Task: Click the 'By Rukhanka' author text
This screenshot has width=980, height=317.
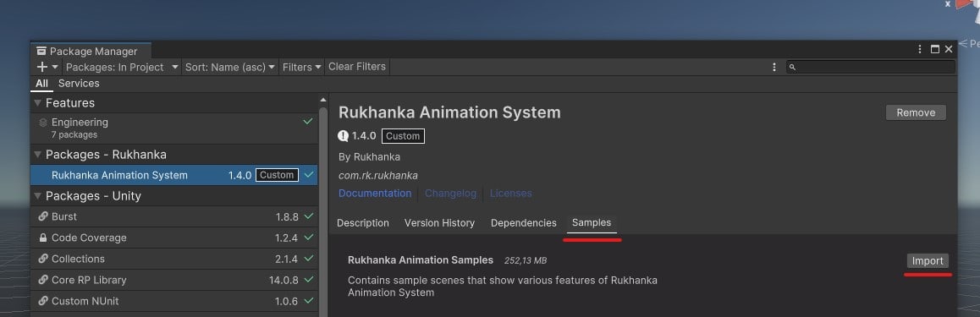Action: (x=369, y=156)
